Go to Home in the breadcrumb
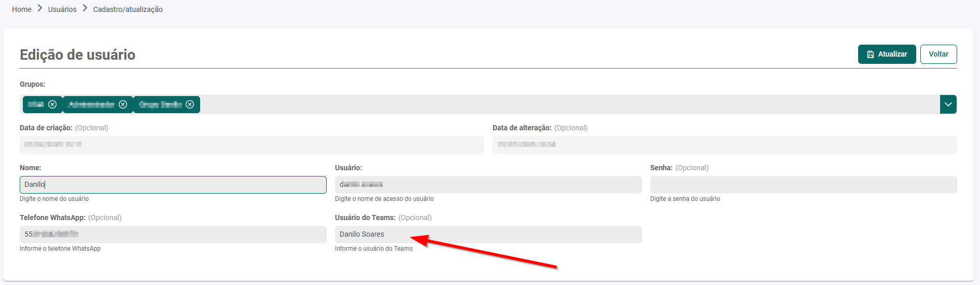The image size is (980, 285). pos(22,9)
